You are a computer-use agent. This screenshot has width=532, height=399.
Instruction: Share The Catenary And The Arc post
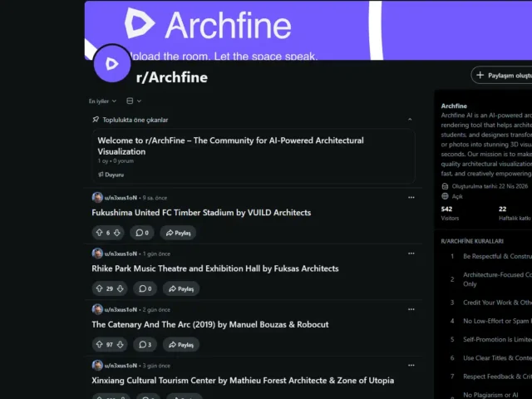(x=181, y=345)
